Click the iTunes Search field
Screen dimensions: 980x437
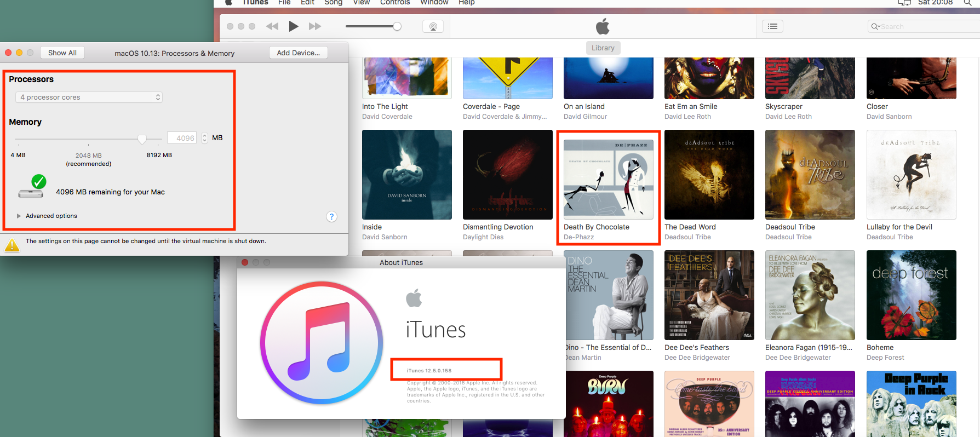924,26
